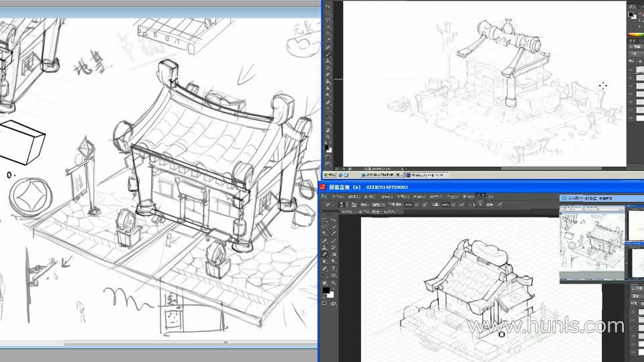Image resolution: width=644 pixels, height=362 pixels.
Task: Click the Photoshop document button on the taskbar
Action: (426, 175)
